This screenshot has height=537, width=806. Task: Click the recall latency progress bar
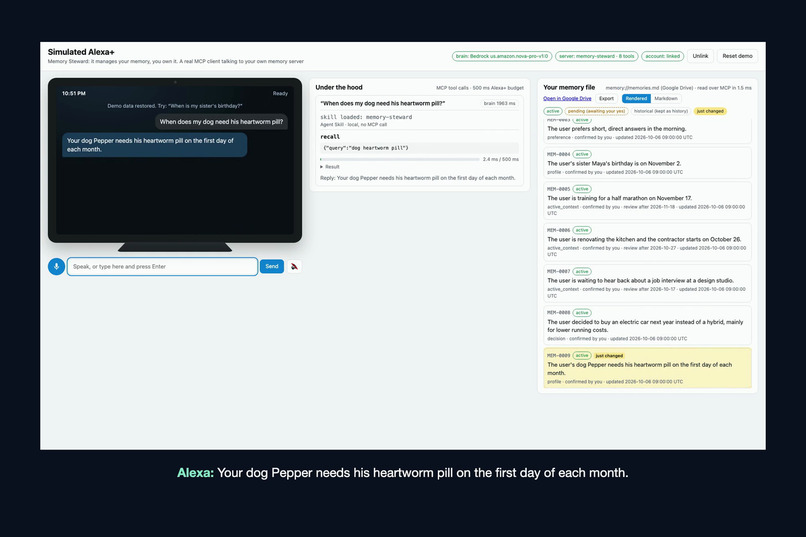[399, 159]
